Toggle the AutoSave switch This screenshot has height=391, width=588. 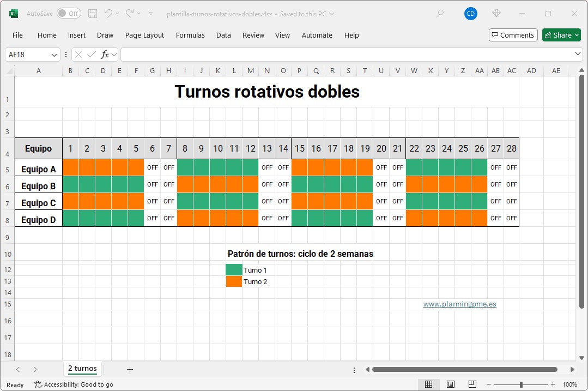(68, 14)
